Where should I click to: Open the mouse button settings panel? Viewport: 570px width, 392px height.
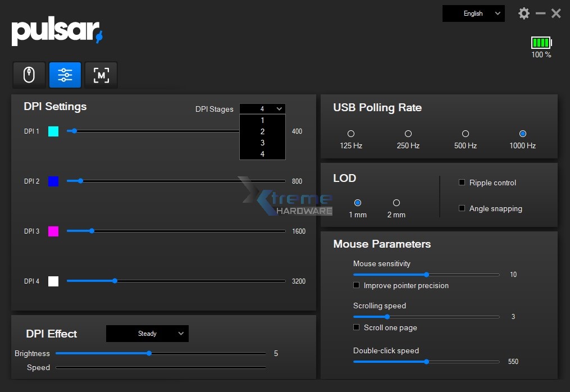click(x=29, y=74)
